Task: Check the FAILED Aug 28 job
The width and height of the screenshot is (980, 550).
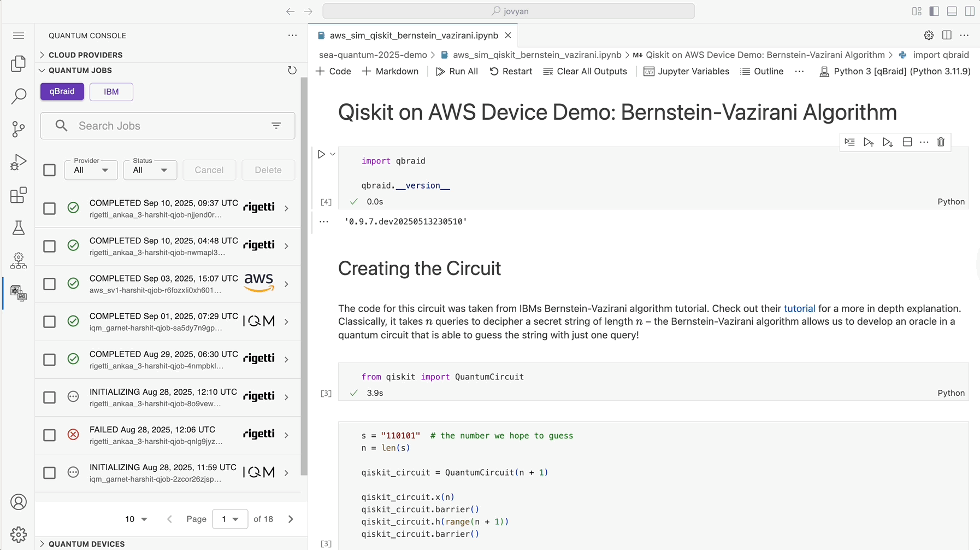Action: [50, 435]
